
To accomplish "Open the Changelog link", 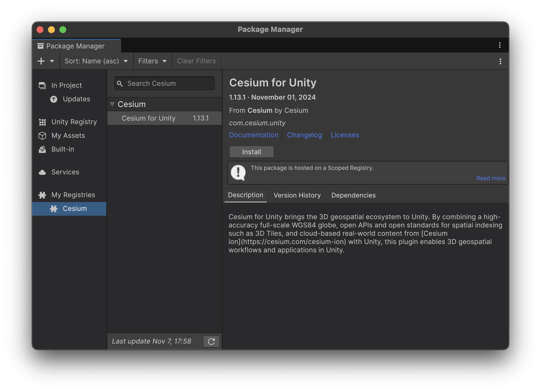I will (304, 135).
